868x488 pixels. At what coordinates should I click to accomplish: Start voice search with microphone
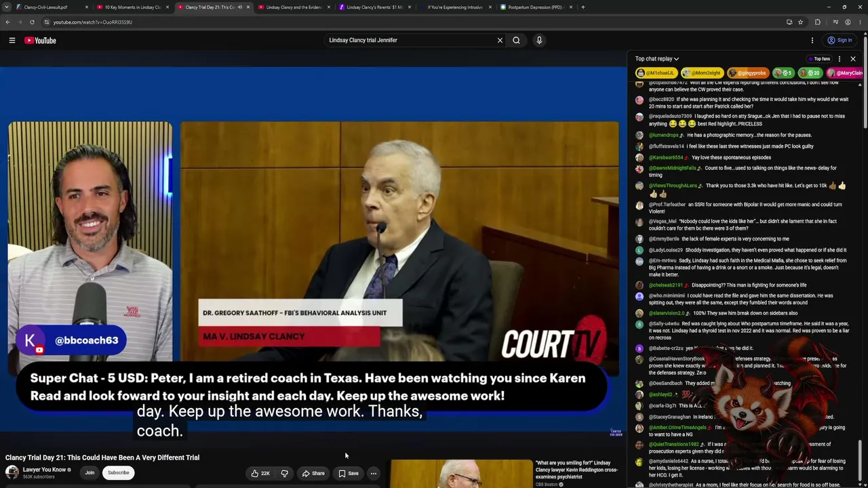(x=539, y=40)
